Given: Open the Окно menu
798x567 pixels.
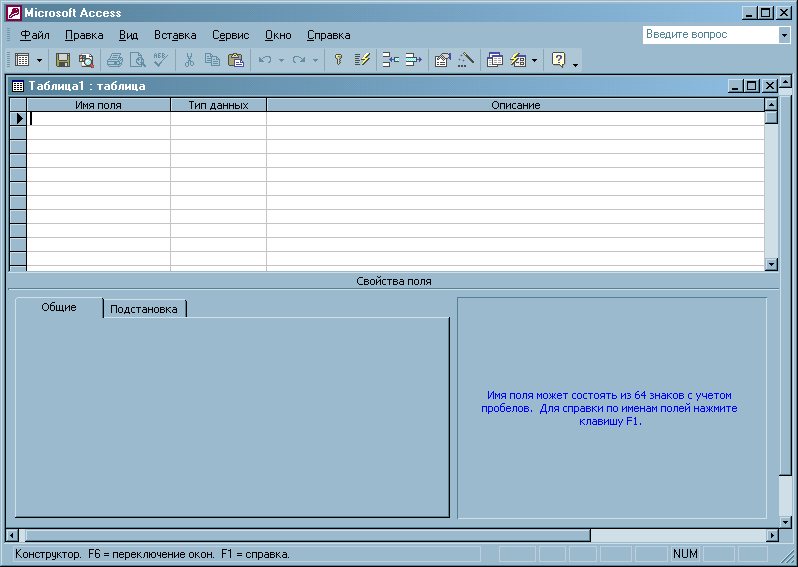Looking at the screenshot, I should click(x=278, y=35).
